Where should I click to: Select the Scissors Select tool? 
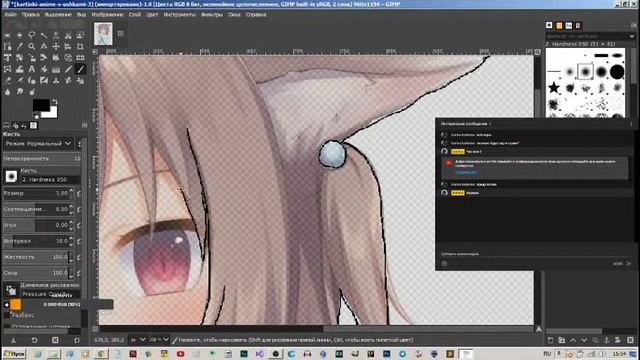click(68, 36)
